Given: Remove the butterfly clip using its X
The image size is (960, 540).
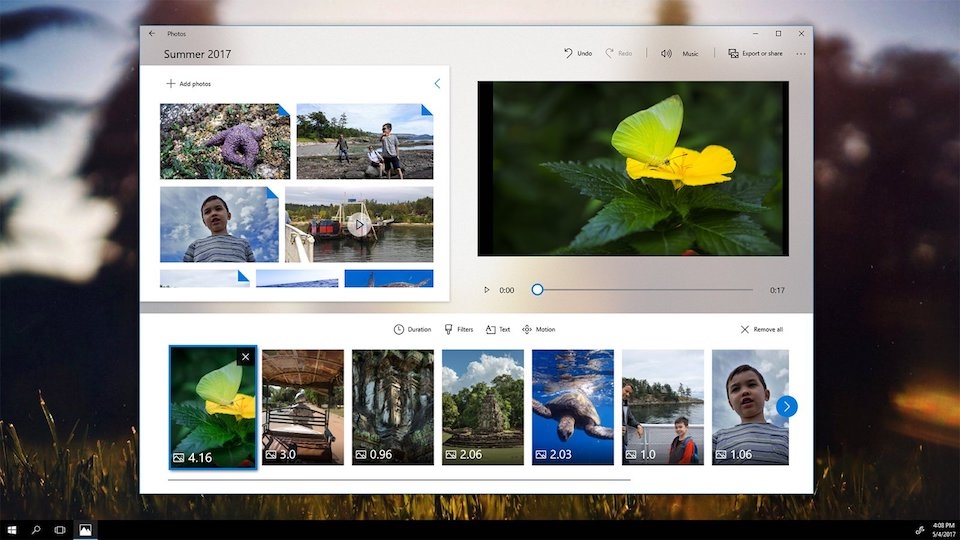Looking at the screenshot, I should pyautogui.click(x=246, y=357).
